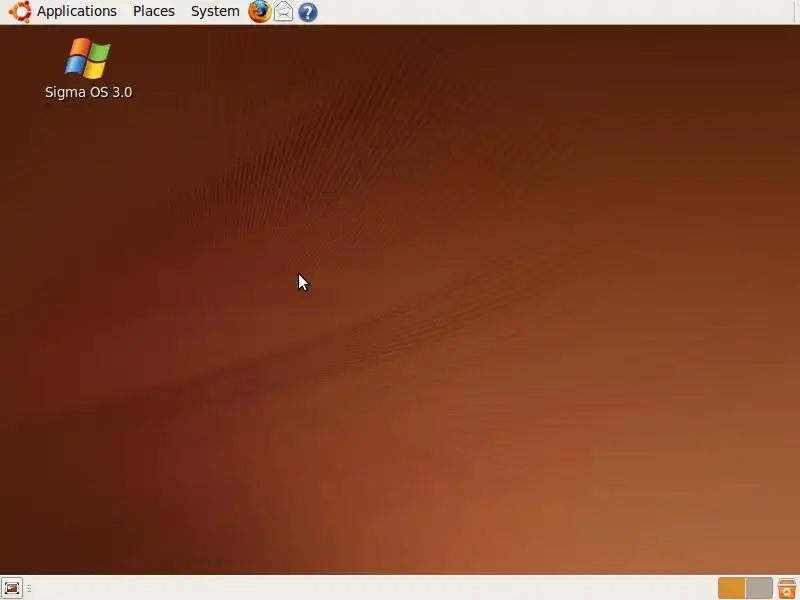Open the Trash applet
The image size is (800, 600).
point(787,588)
